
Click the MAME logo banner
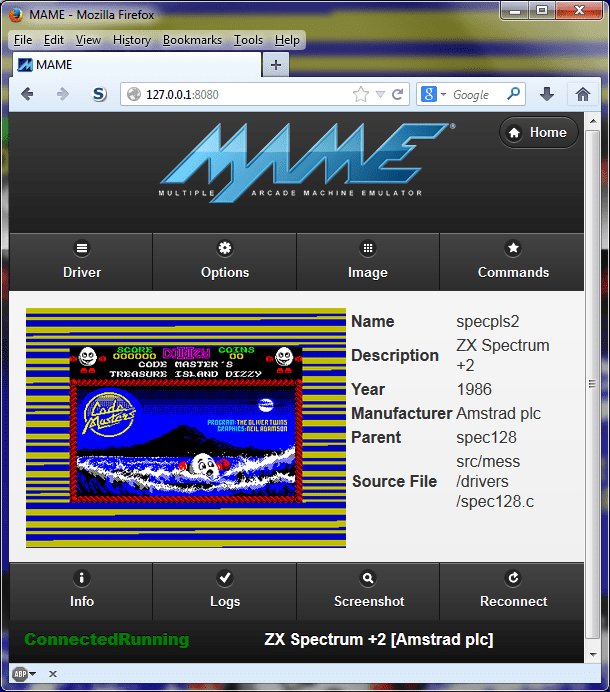point(307,162)
